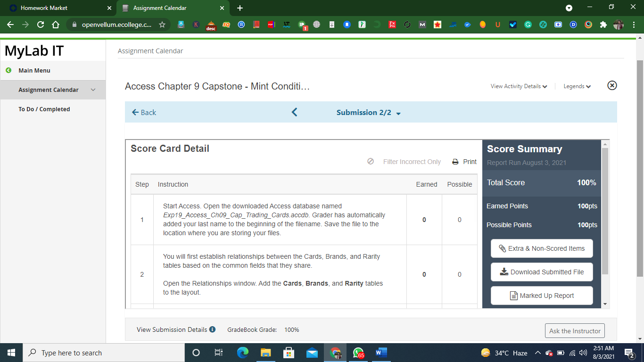The image size is (644, 362).
Task: Go to previous submission with left chevron
Action: (x=295, y=112)
